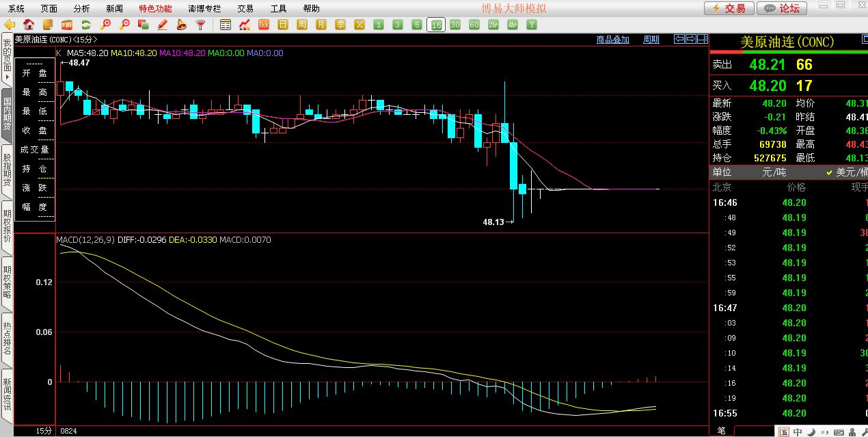Click the 交易 trade button

click(x=729, y=8)
